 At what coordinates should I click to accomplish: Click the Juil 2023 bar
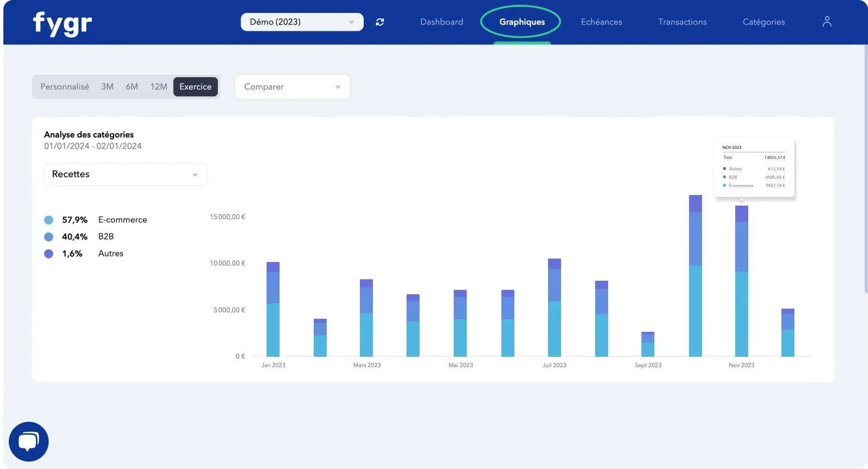pos(554,308)
